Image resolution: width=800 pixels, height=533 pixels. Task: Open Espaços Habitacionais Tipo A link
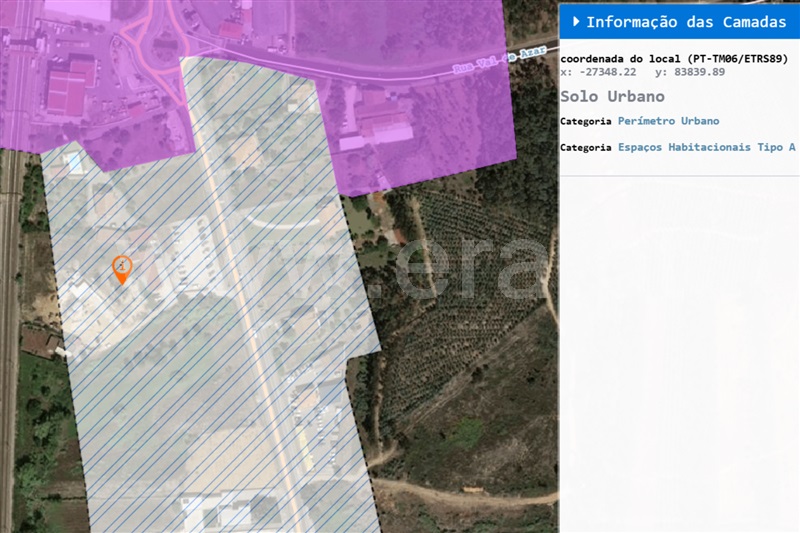[706, 147]
